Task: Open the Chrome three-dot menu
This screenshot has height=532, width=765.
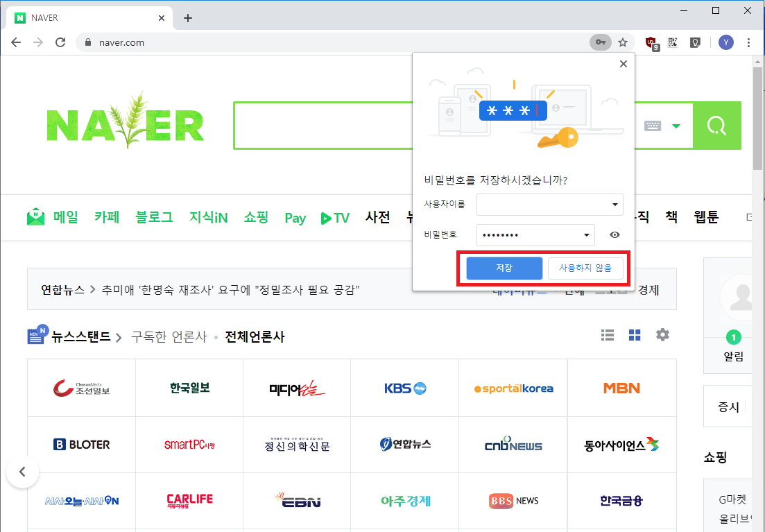Action: pos(748,42)
